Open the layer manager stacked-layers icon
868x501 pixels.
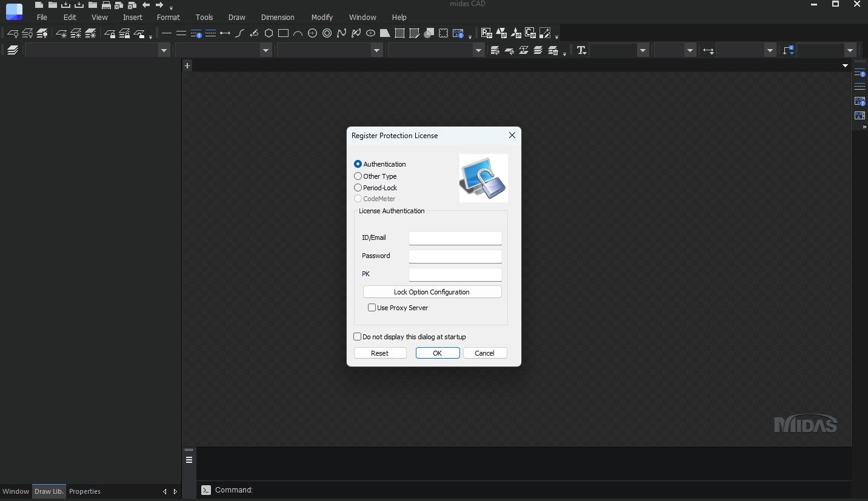(13, 50)
